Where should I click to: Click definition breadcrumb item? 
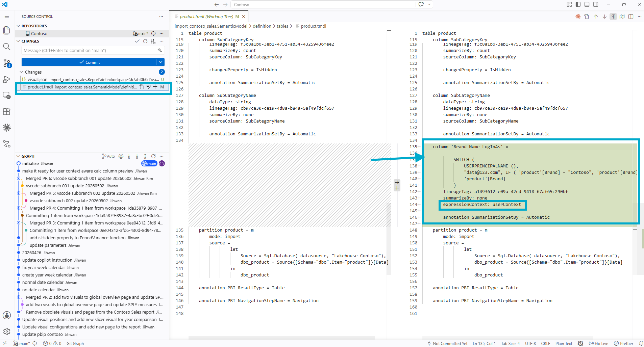pyautogui.click(x=262, y=26)
